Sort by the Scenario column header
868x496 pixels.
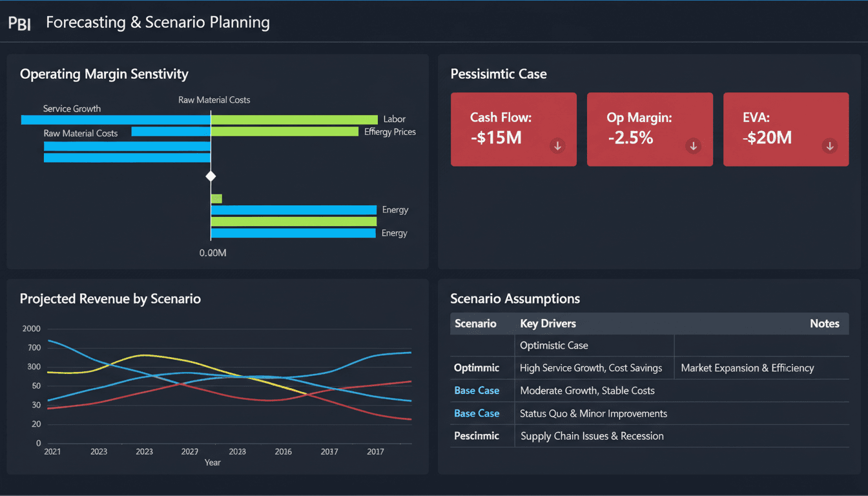475,324
